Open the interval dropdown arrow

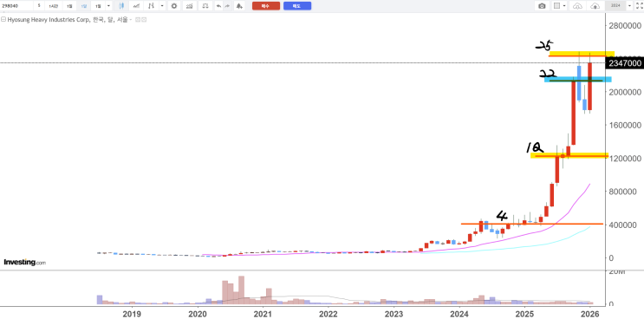tap(108, 6)
